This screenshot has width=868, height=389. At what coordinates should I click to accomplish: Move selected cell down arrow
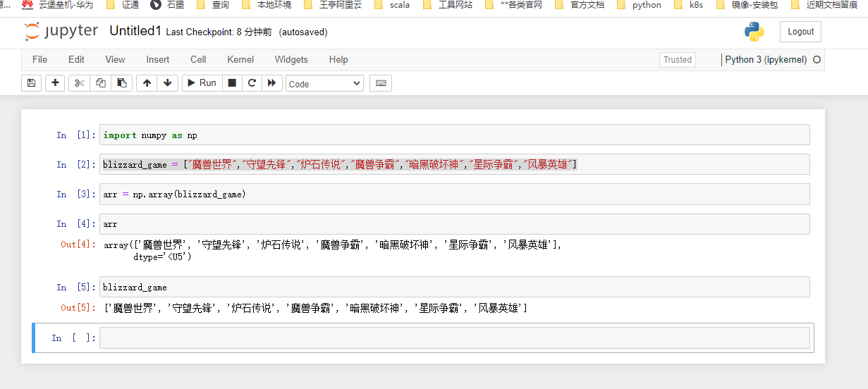[167, 83]
